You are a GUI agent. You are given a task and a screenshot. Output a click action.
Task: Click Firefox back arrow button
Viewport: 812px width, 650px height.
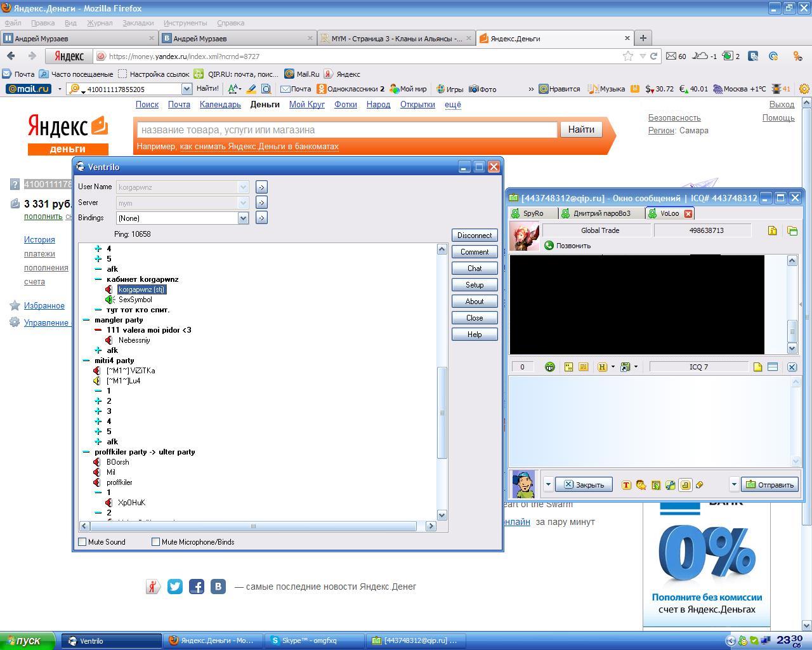11,56
